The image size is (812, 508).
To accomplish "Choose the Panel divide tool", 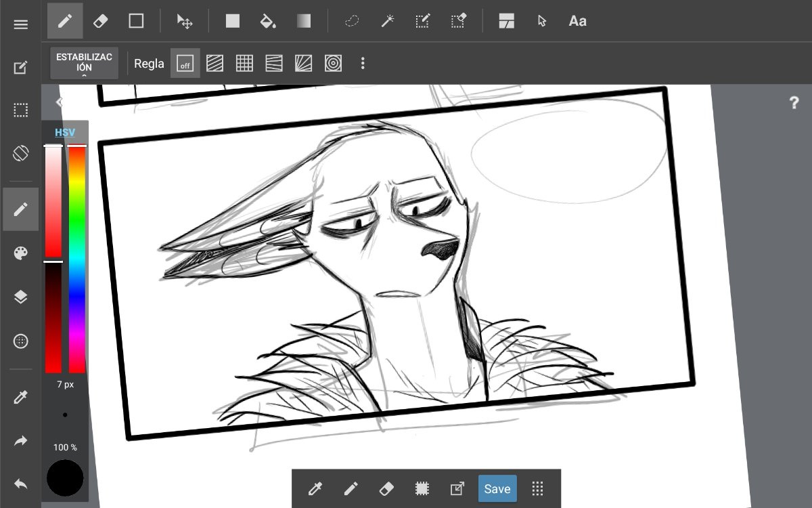I will 506,21.
